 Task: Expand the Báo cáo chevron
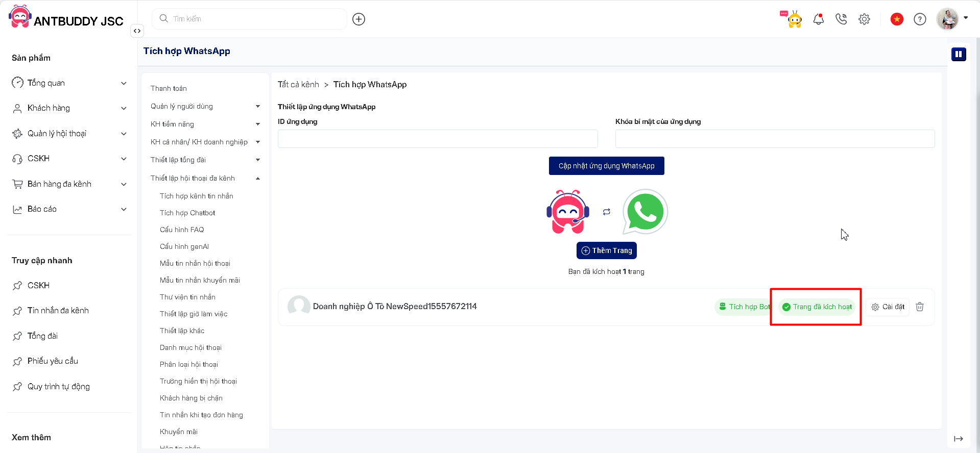click(x=124, y=209)
